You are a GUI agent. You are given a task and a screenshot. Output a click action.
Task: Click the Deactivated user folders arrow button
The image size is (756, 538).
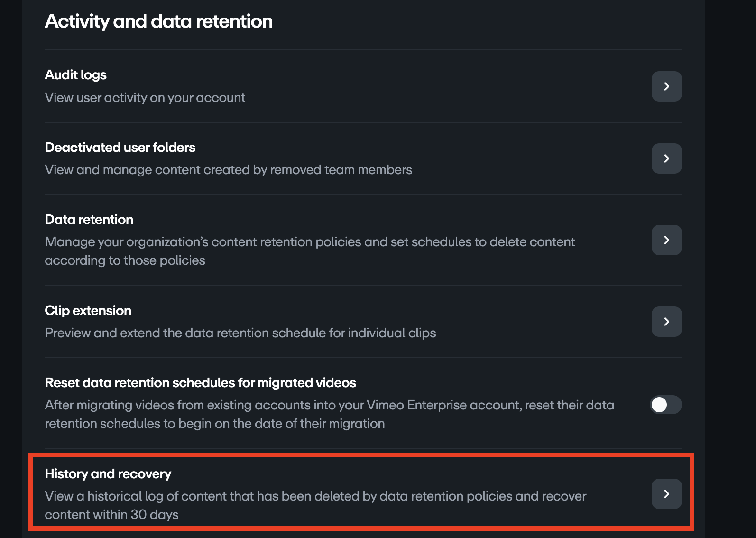click(666, 158)
